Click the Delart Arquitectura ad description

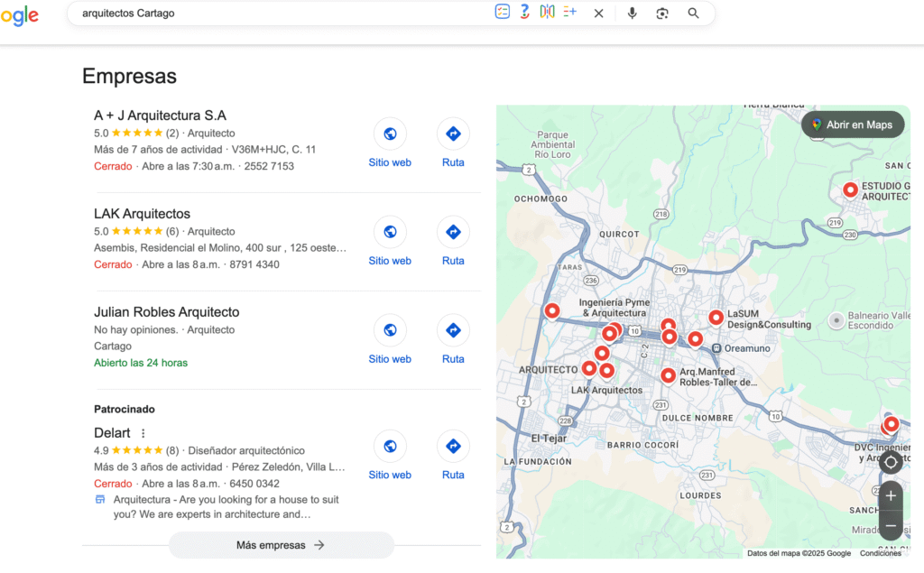(x=226, y=507)
